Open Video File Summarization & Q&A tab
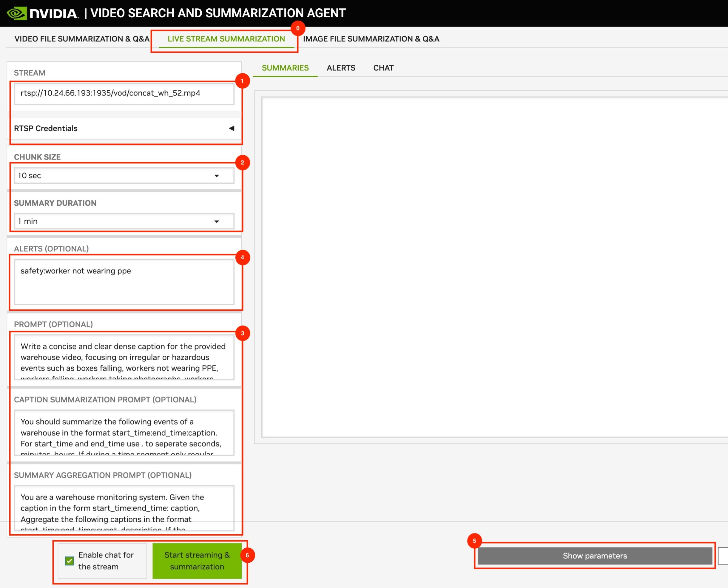 (82, 39)
